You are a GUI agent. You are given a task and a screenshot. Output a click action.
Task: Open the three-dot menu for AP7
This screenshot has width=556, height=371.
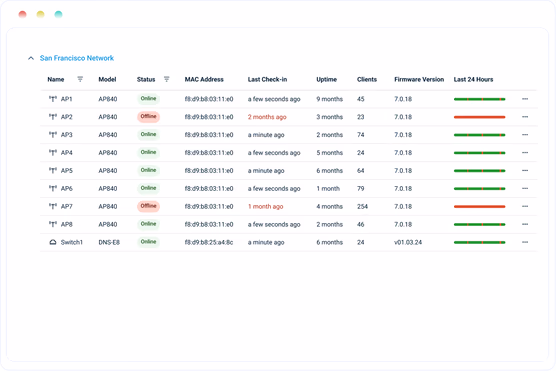525,206
